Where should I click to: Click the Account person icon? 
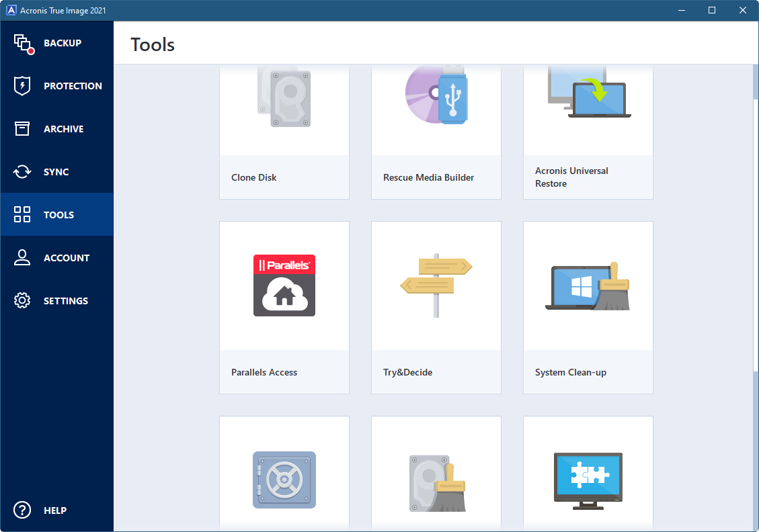coord(22,257)
